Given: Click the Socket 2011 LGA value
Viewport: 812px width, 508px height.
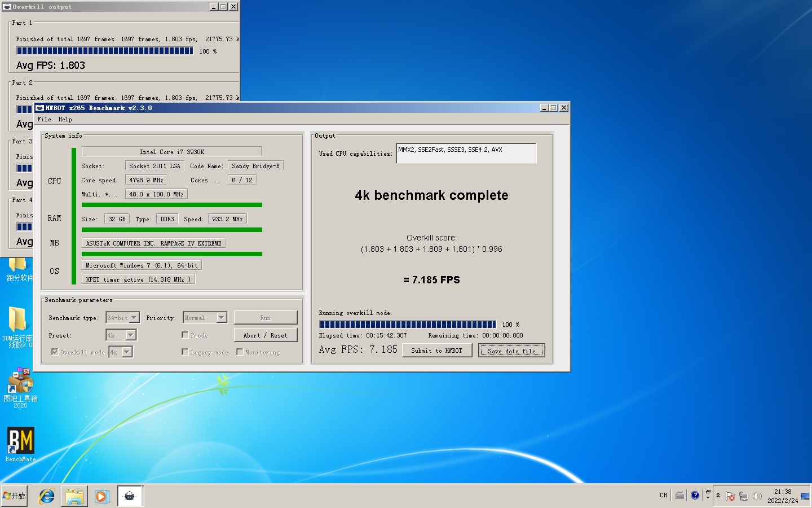Looking at the screenshot, I should point(155,166).
